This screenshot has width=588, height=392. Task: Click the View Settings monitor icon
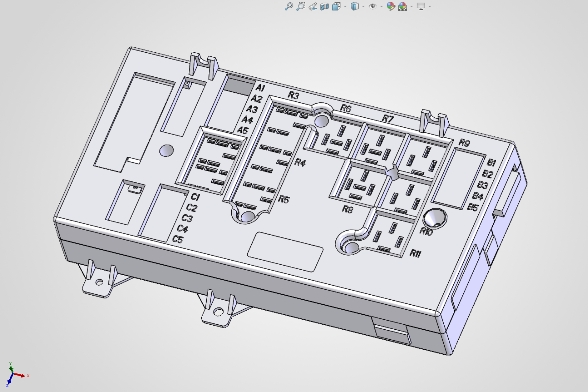point(421,6)
